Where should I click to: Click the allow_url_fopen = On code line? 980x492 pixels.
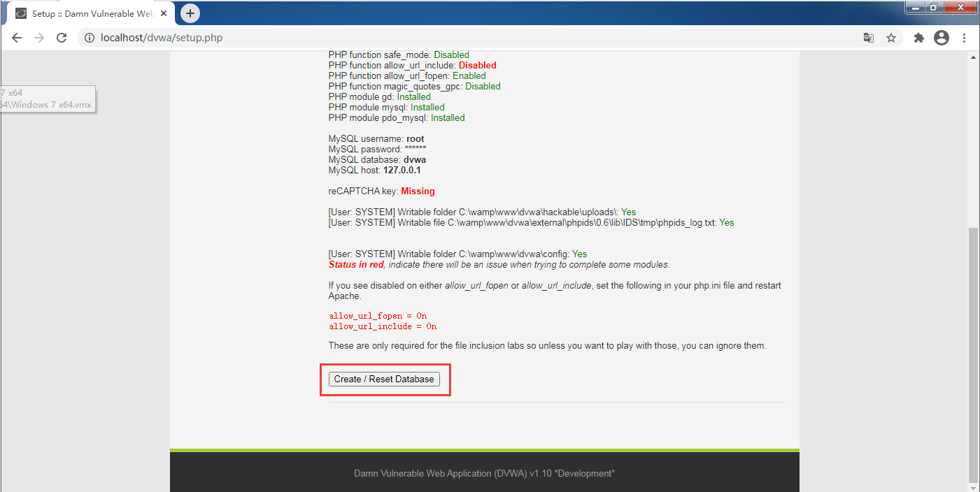coord(378,316)
